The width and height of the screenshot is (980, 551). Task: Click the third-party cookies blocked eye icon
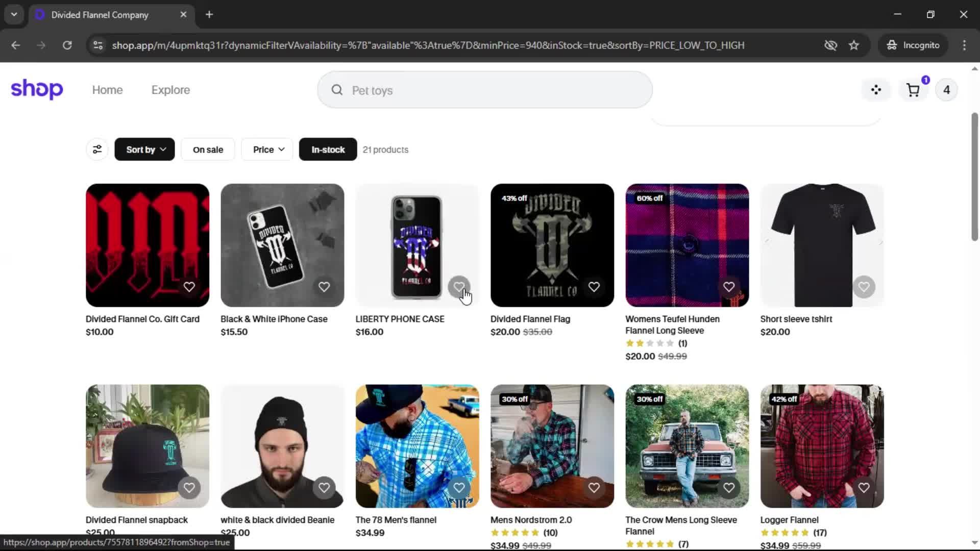coord(830,45)
